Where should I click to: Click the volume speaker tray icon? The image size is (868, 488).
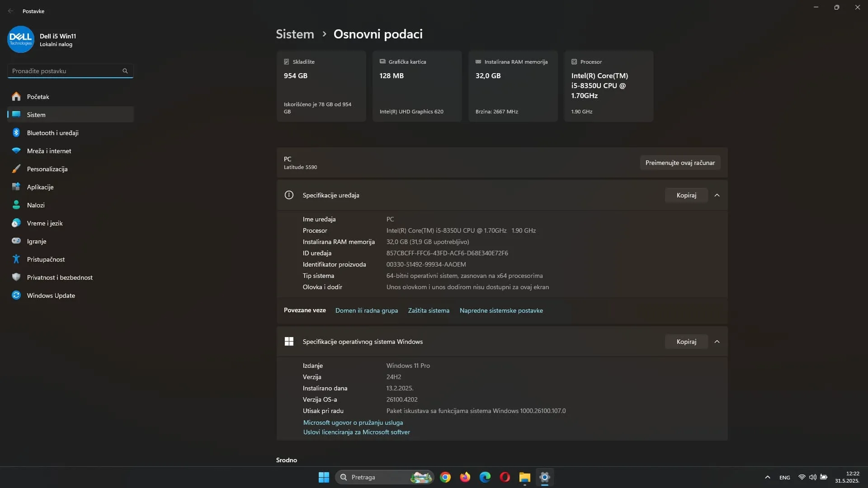(812, 477)
